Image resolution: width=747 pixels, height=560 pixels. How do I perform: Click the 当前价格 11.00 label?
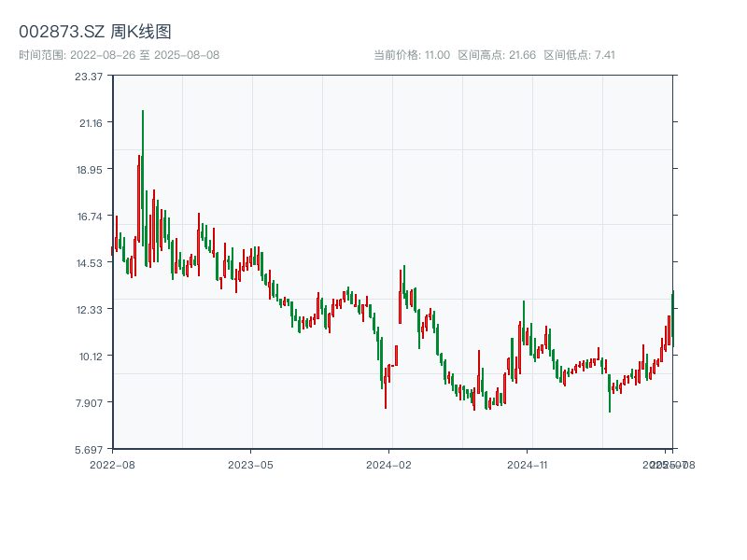point(412,55)
